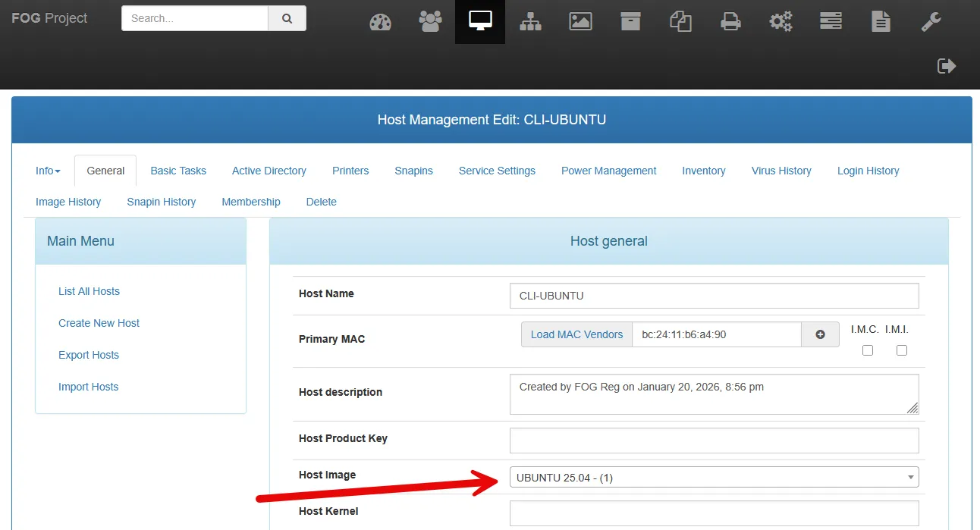Open FOG Configuration wrench icon

point(931,22)
